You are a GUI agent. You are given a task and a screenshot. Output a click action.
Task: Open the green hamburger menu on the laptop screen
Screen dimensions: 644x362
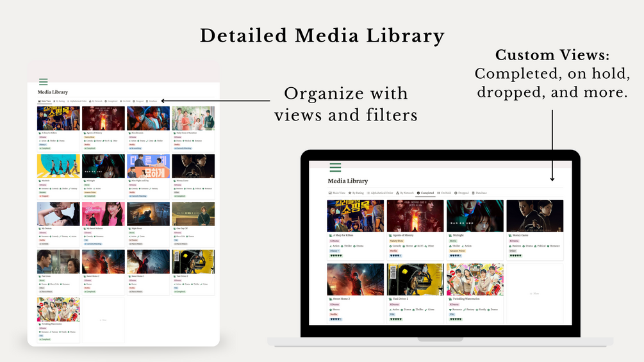click(x=335, y=167)
